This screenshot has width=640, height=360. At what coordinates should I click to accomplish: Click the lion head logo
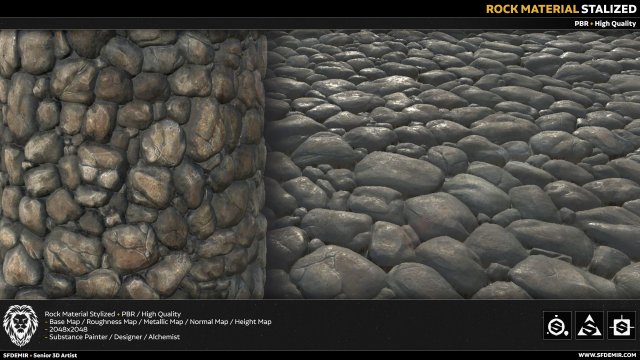[20, 326]
